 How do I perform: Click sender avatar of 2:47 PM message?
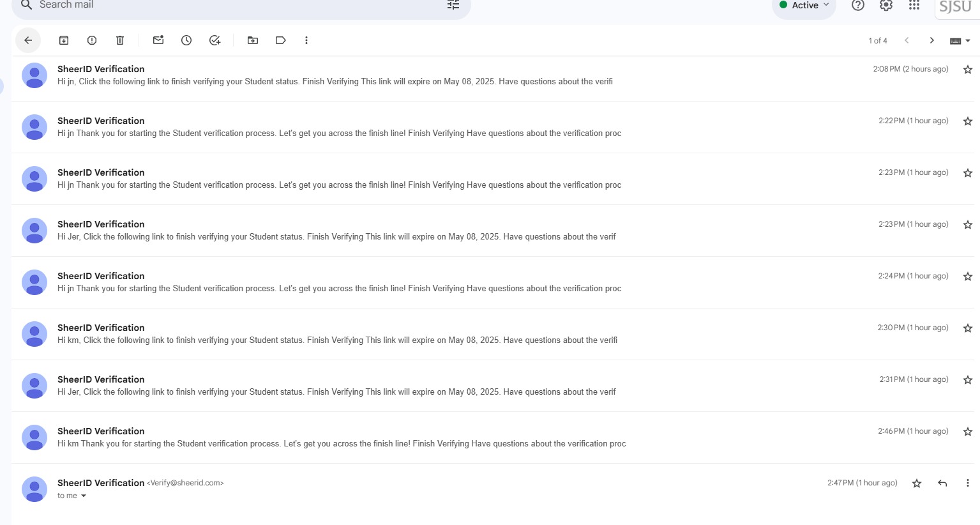coord(34,489)
